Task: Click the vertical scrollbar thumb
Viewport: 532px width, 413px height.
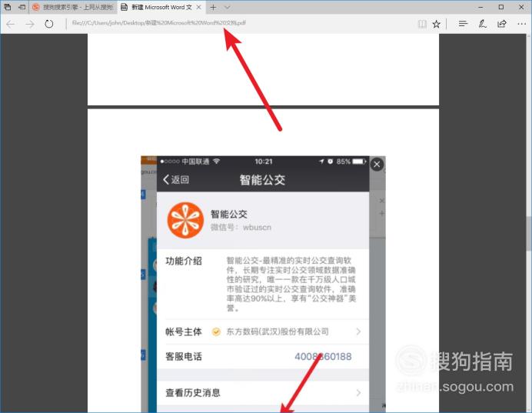Action: [x=529, y=234]
